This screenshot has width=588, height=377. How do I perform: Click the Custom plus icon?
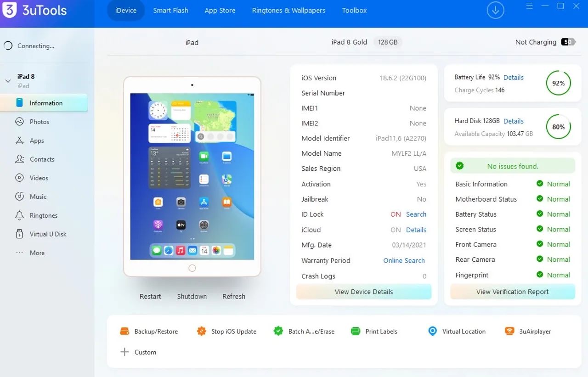click(x=124, y=352)
